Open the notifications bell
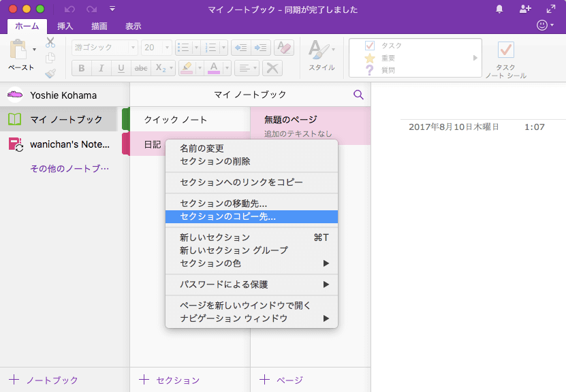This screenshot has width=566, height=392. click(499, 9)
